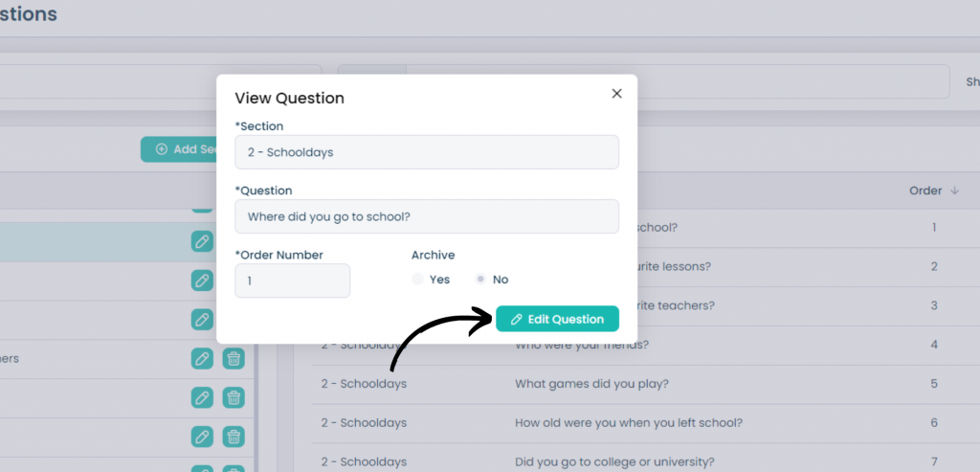Click trash icon directly below the 'ners' row
Image resolution: width=980 pixels, height=472 pixels.
click(234, 397)
